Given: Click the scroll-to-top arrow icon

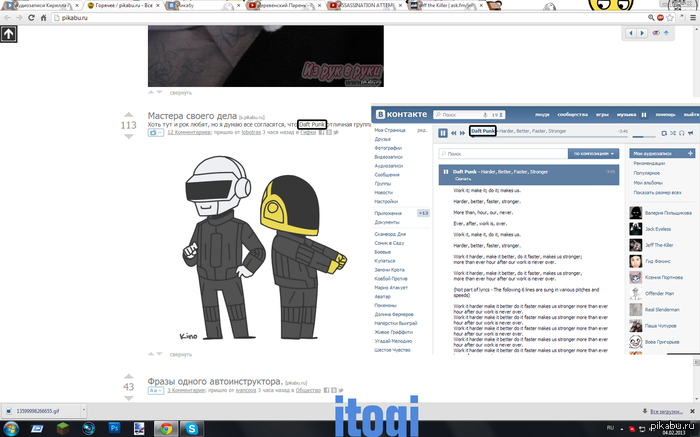Looking at the screenshot, I should click(7, 33).
